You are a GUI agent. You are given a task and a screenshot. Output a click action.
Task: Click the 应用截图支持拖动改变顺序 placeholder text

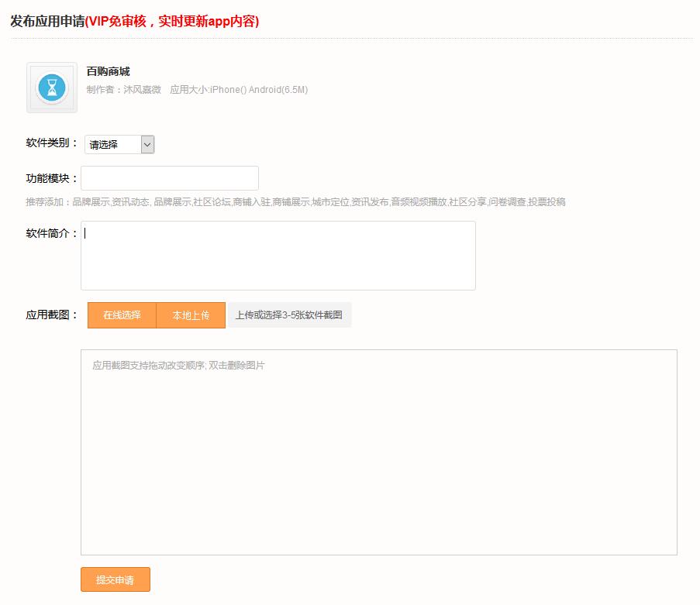(178, 365)
